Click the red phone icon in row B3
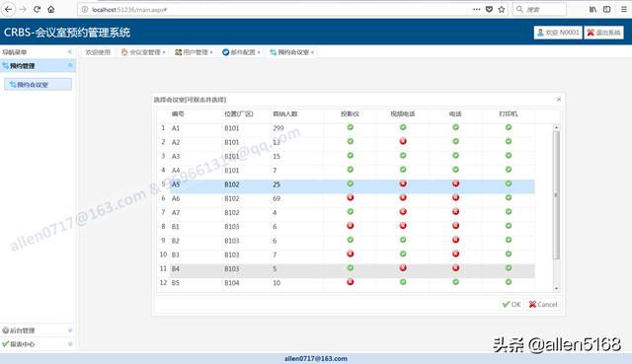 (455, 254)
